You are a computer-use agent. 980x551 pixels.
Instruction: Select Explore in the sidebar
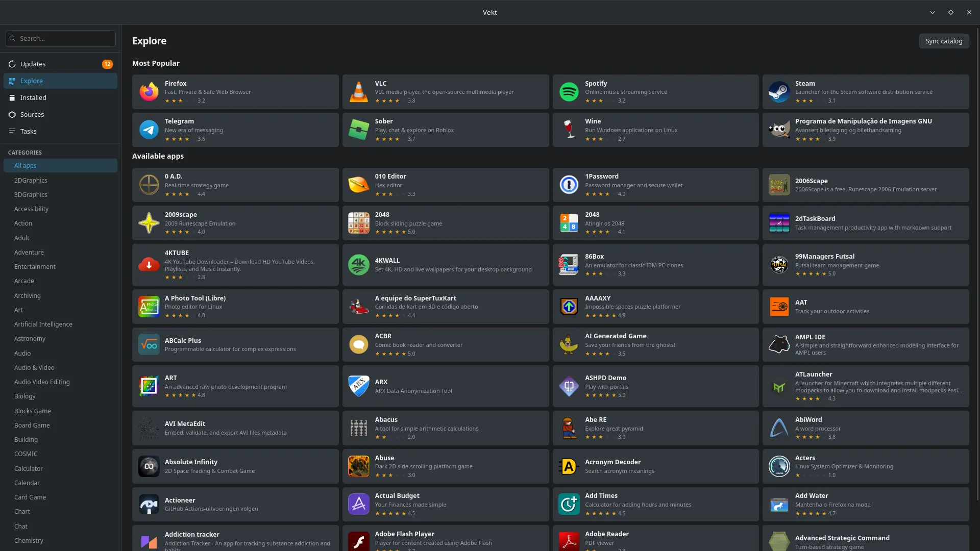(60, 81)
